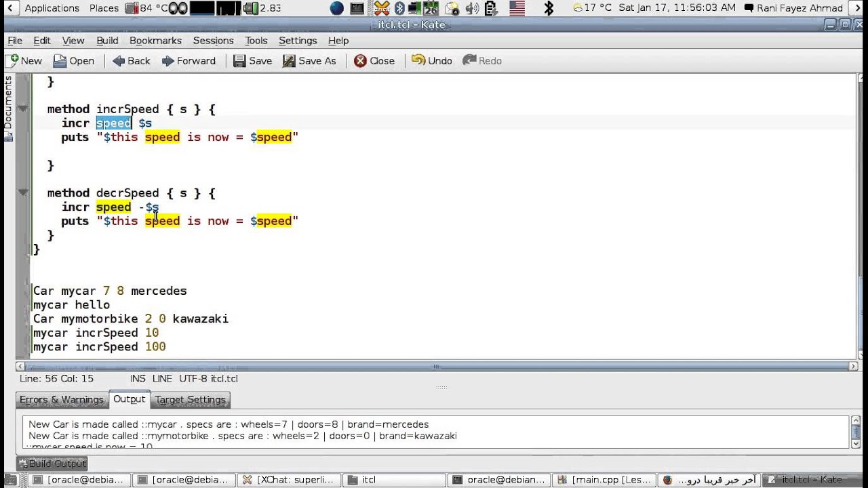The image size is (868, 488).
Task: Open the Documents sidebar panel
Action: tap(8, 107)
